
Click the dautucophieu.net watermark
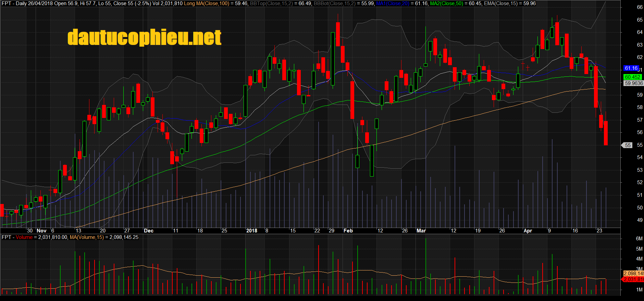[144, 37]
